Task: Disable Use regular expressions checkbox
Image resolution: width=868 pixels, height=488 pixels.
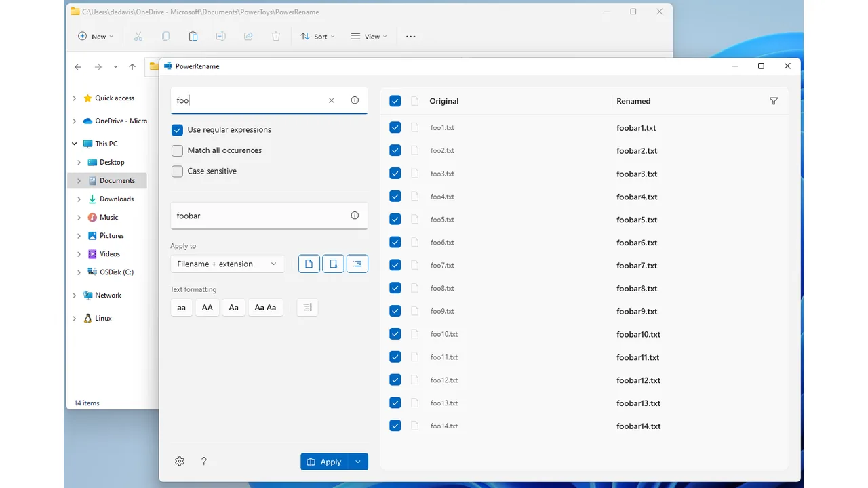Action: [177, 130]
